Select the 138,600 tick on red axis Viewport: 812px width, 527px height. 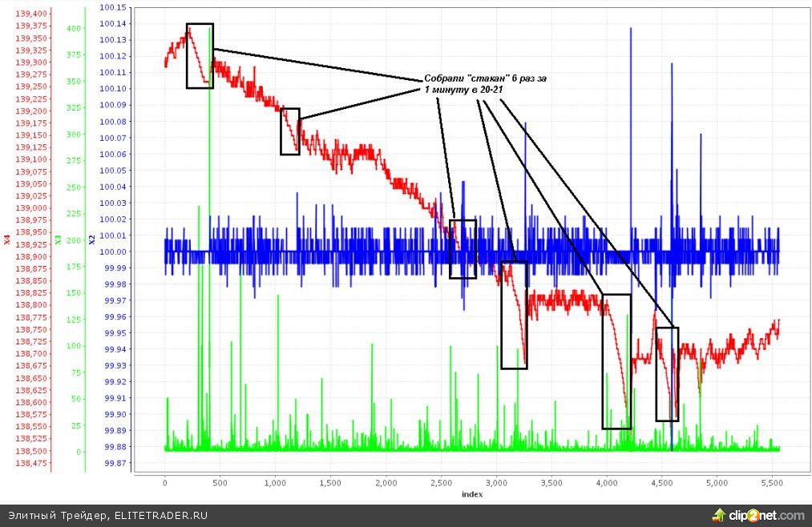(31, 402)
